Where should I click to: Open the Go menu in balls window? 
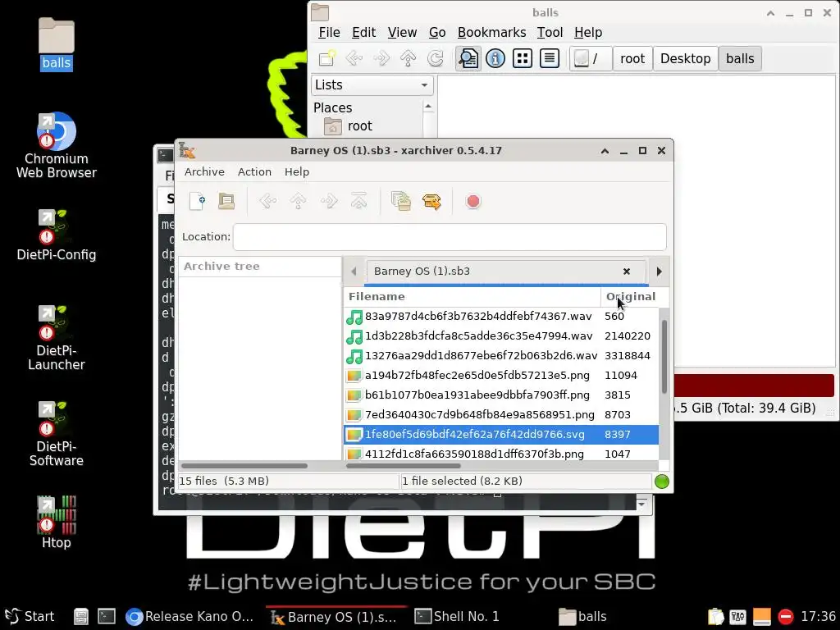click(x=437, y=33)
